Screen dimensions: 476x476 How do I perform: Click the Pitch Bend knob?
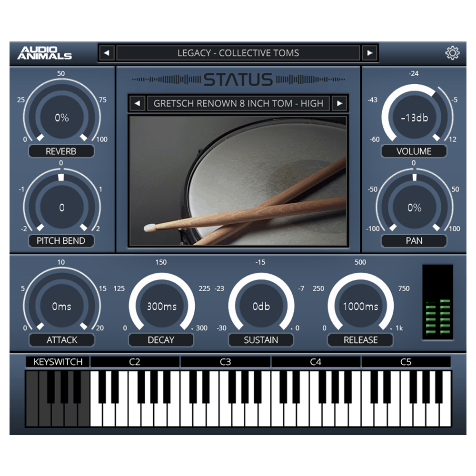click(61, 208)
